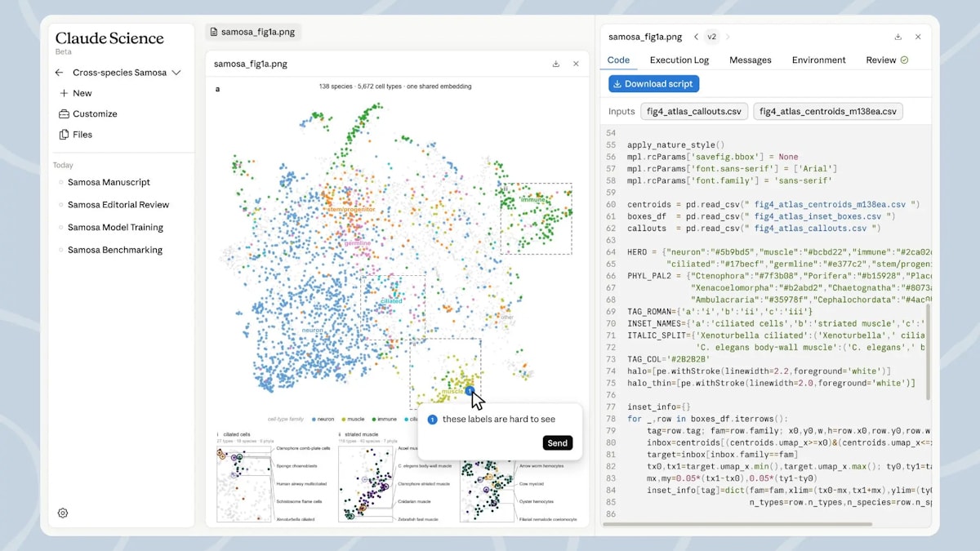Click the numbered comment pin on the figure
The height and width of the screenshot is (551, 980).
[x=469, y=392]
